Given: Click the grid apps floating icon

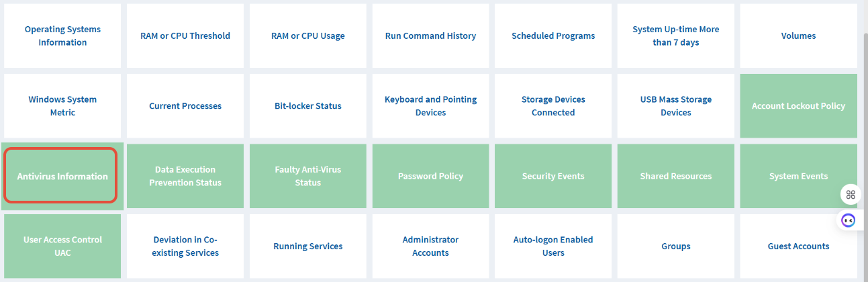Looking at the screenshot, I should [851, 195].
